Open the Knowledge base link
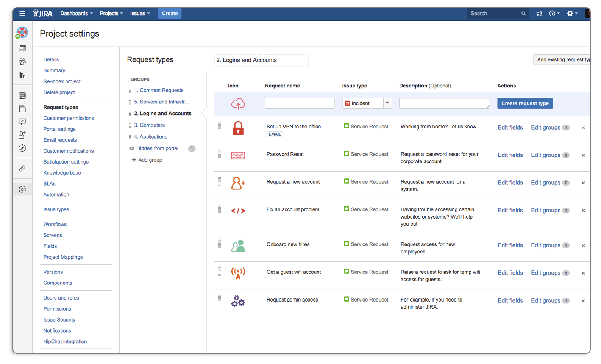601x364 pixels. [x=62, y=173]
